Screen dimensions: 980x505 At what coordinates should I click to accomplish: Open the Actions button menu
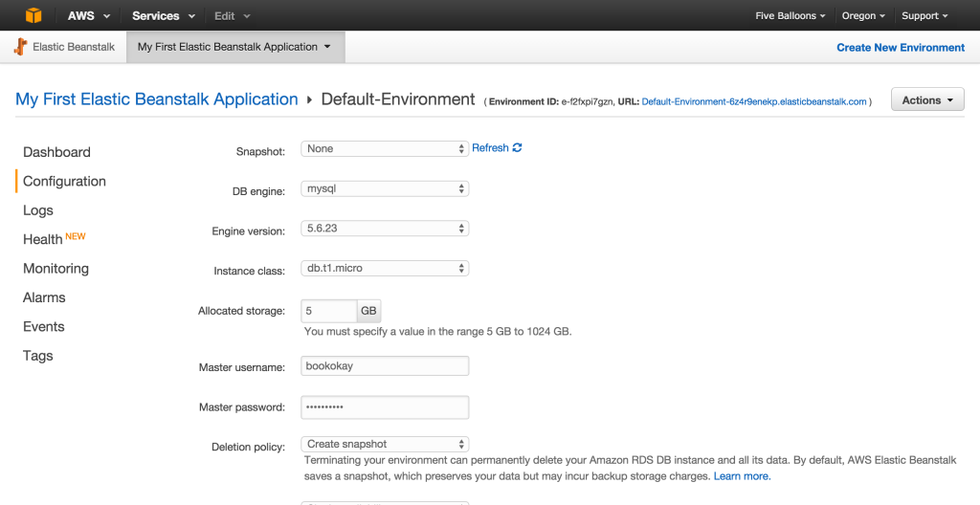tap(927, 99)
